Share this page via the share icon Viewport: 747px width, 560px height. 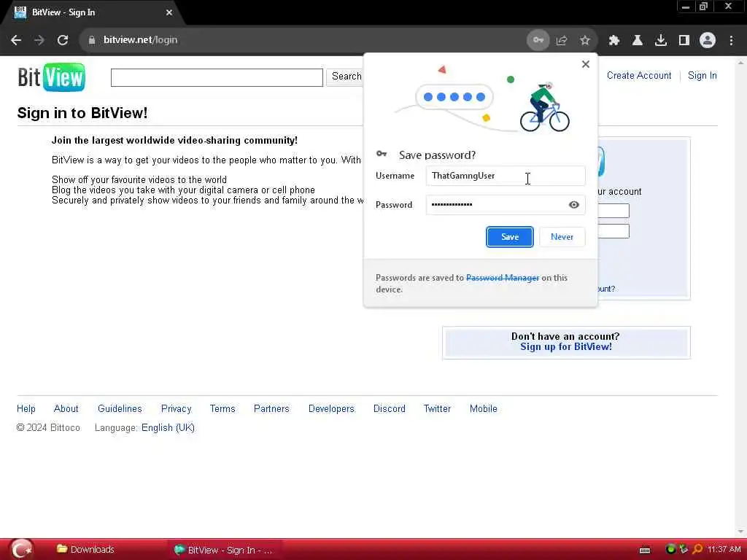click(562, 41)
